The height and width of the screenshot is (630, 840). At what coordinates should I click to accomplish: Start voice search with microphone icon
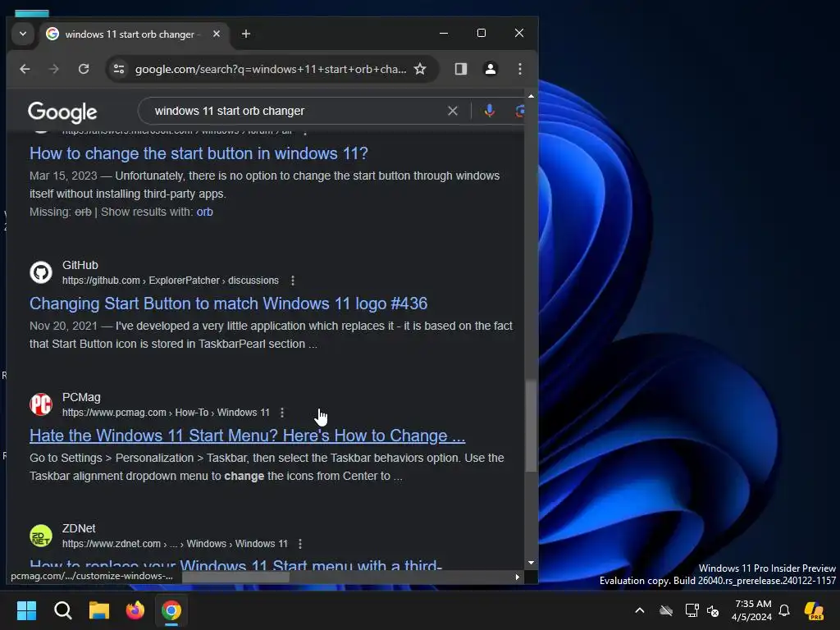[489, 111]
